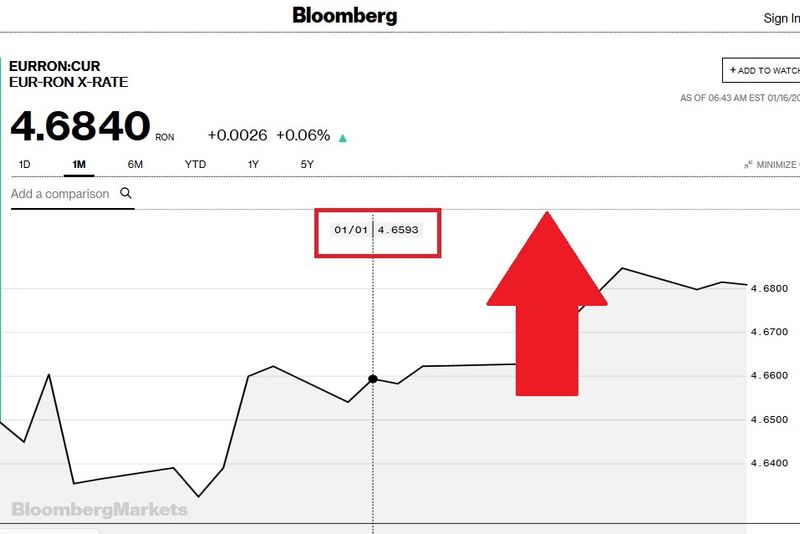Click the green up-triangle change indicator
800x534 pixels.
[343, 138]
